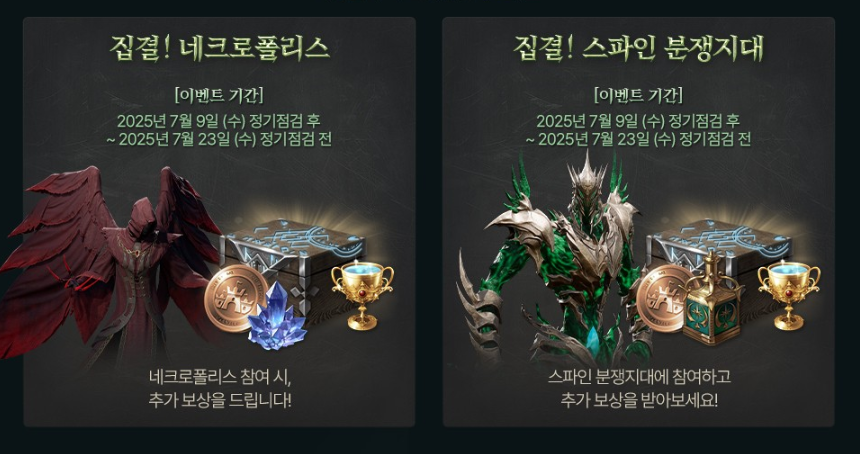Click the 집결! 스파인 분쟁지대 title

(638, 48)
